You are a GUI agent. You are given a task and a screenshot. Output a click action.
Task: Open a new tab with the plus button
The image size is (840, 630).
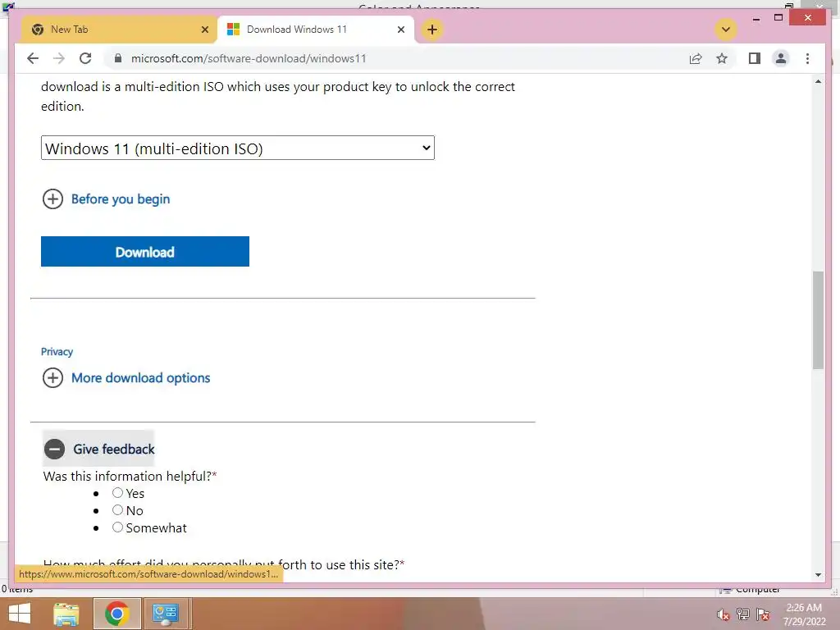click(432, 30)
